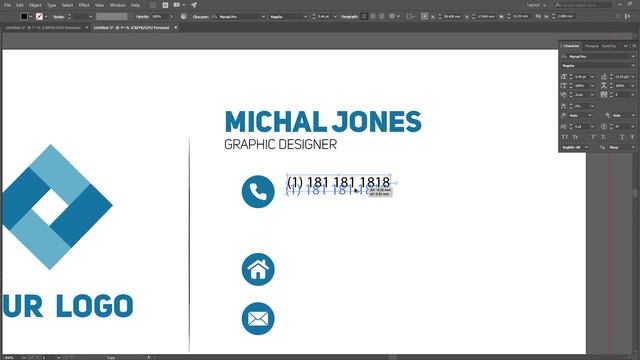Click the black fill color swatch
Screen dimensions: 640x360
[x=24, y=17]
